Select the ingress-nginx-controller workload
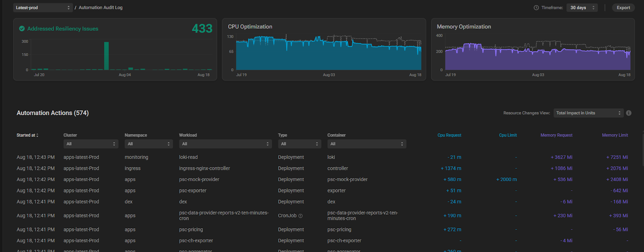The width and height of the screenshot is (644, 252). coord(204,169)
